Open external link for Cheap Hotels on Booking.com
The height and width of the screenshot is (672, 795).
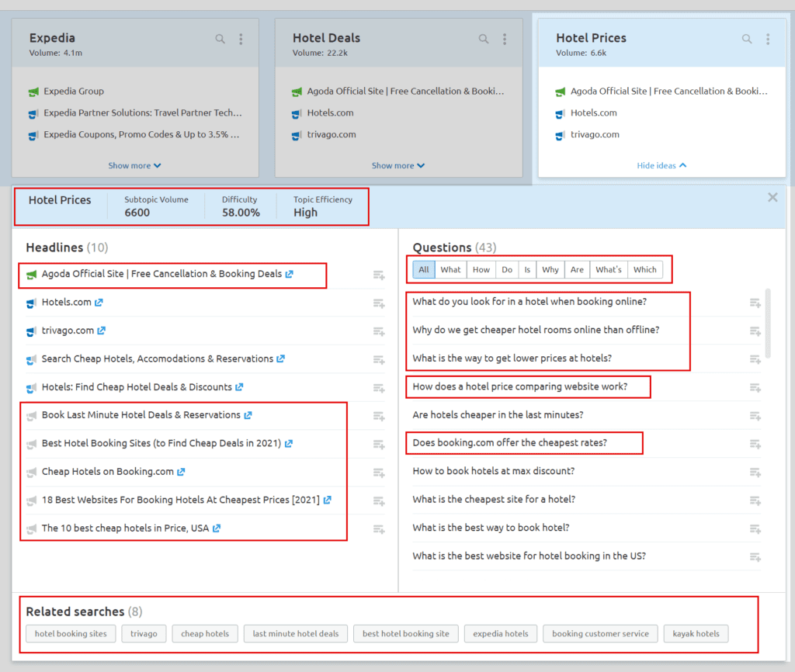click(181, 472)
